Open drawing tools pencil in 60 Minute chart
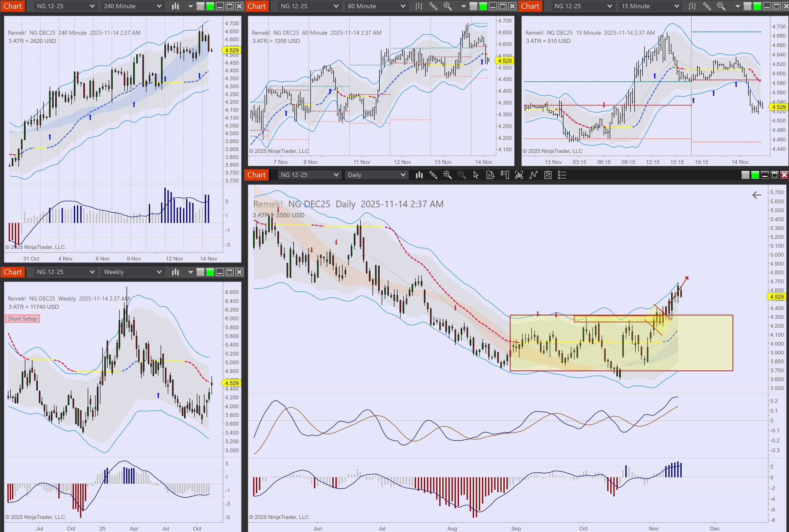Screen dimensions: 789x532 point(433,6)
